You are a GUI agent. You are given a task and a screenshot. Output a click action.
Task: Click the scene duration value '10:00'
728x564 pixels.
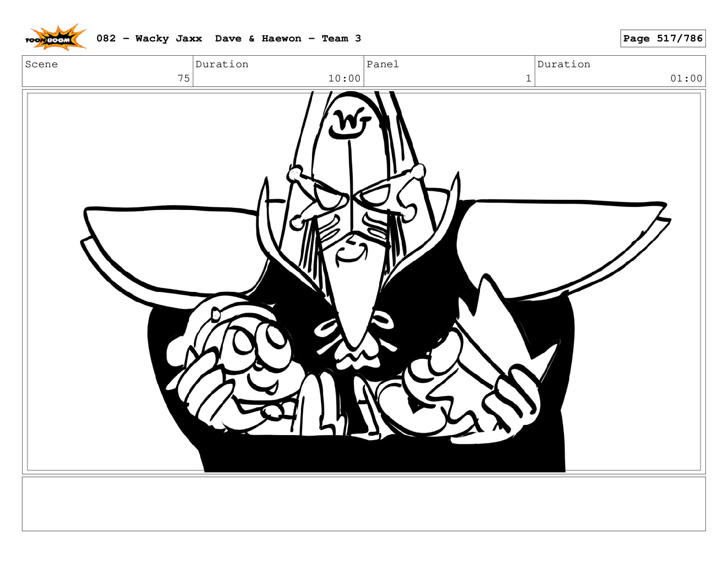click(344, 78)
